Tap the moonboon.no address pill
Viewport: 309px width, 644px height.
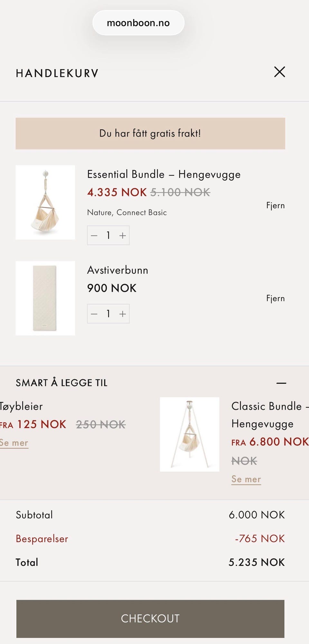(x=138, y=23)
